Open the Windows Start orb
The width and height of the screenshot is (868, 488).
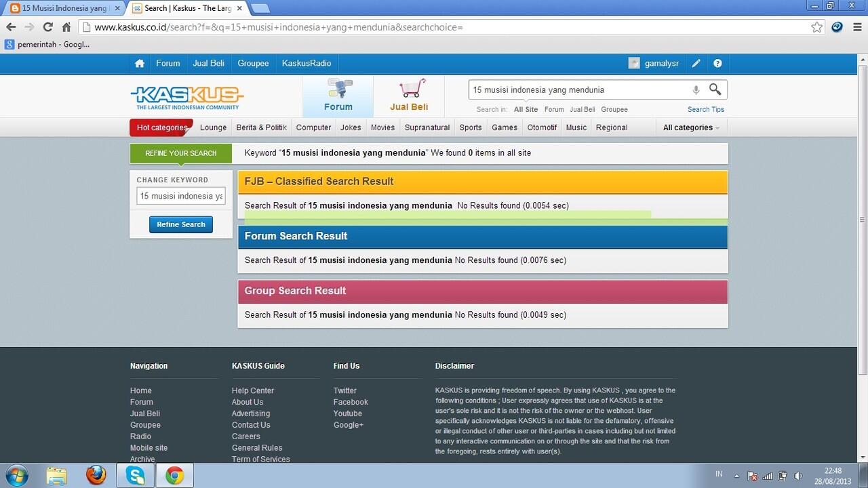point(16,475)
